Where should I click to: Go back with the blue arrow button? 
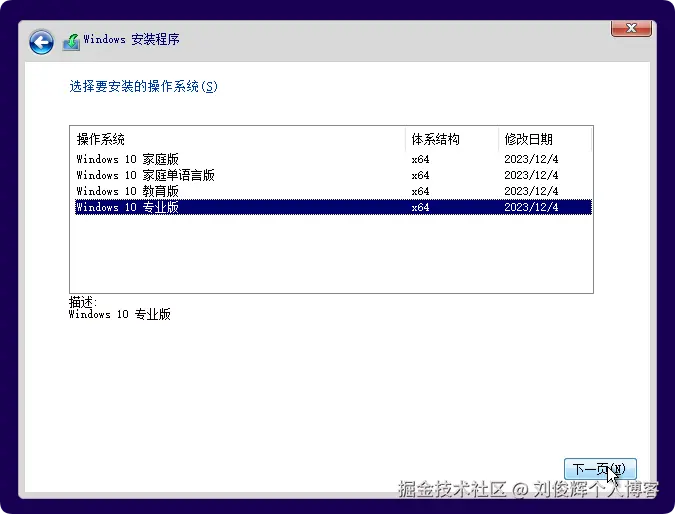(x=41, y=42)
